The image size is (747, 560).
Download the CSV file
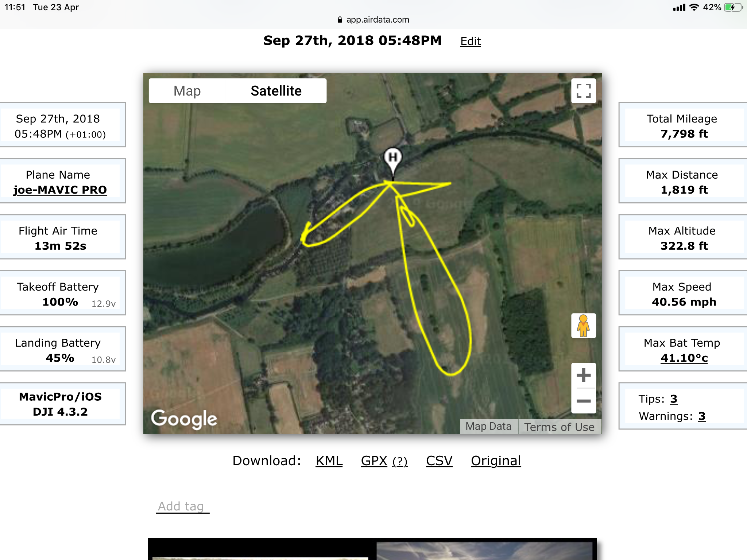(439, 461)
